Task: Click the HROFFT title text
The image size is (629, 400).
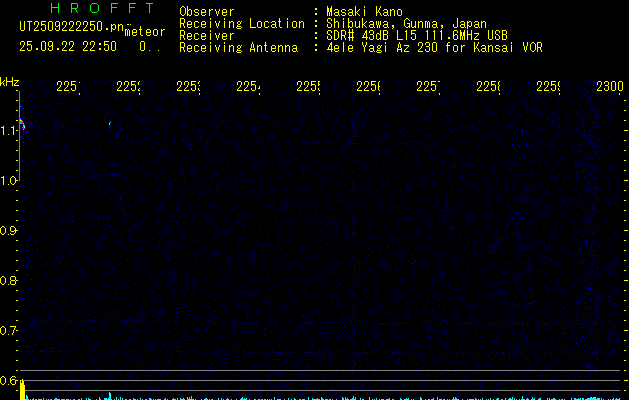Action: pyautogui.click(x=103, y=8)
